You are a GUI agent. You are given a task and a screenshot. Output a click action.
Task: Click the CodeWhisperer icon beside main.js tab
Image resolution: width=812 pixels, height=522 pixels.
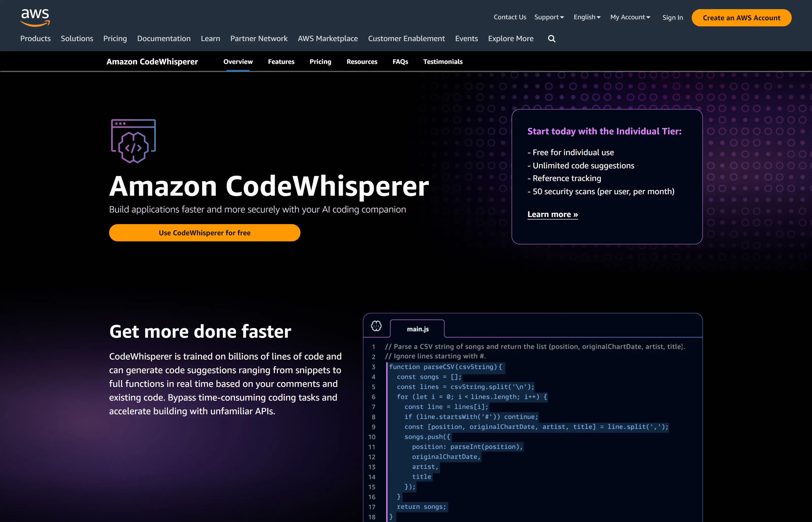376,326
